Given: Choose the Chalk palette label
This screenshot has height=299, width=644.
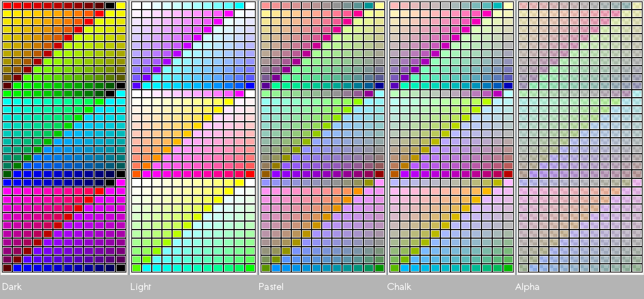Looking at the screenshot, I should (399, 287).
